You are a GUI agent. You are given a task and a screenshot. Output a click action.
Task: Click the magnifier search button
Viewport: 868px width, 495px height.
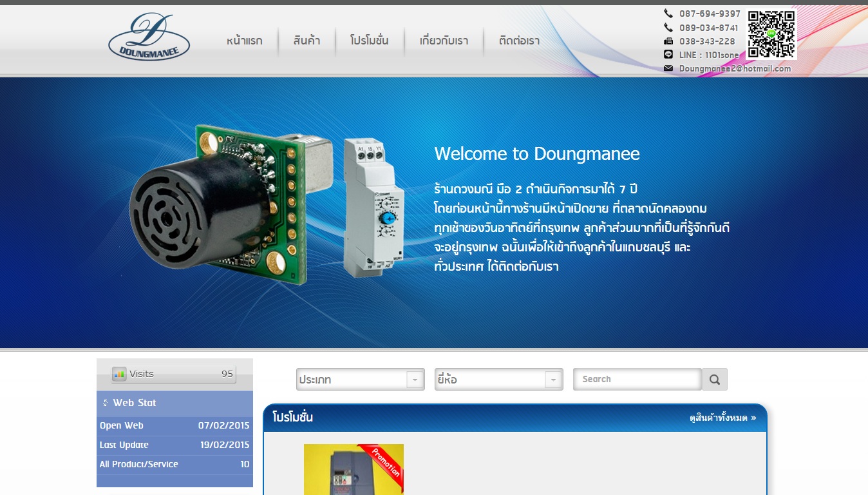pyautogui.click(x=715, y=380)
